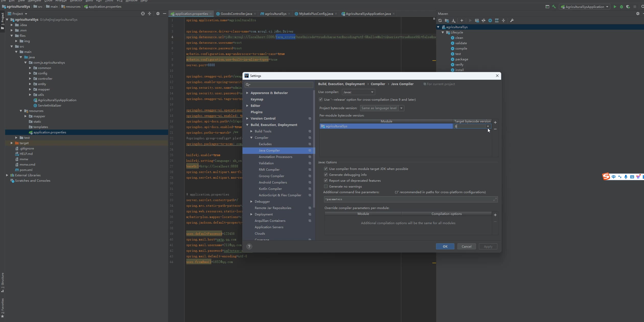Open the Settings help question mark

point(249,246)
